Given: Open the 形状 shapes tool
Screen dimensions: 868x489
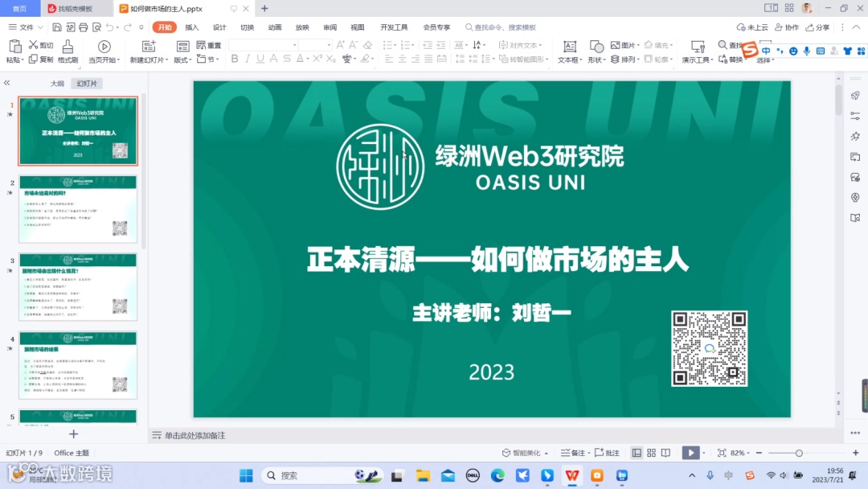Looking at the screenshot, I should 596,51.
